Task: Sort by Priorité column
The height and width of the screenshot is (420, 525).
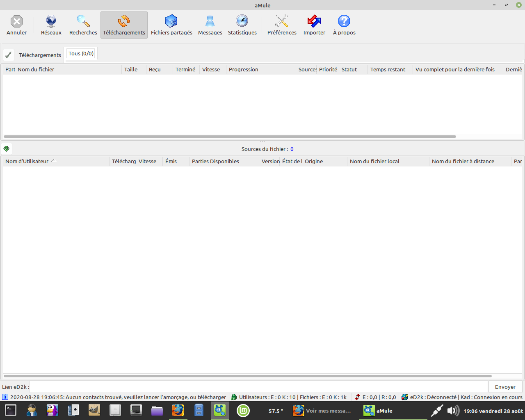Action: [328, 69]
